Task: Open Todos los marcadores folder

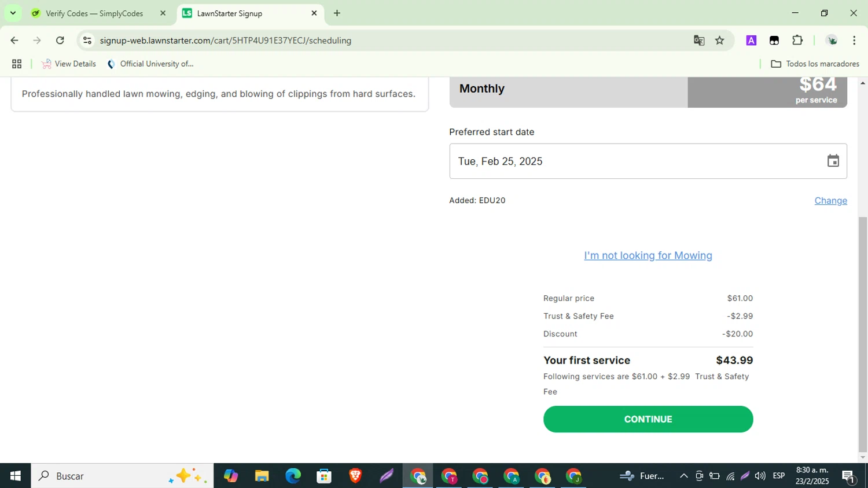Action: 815,64
